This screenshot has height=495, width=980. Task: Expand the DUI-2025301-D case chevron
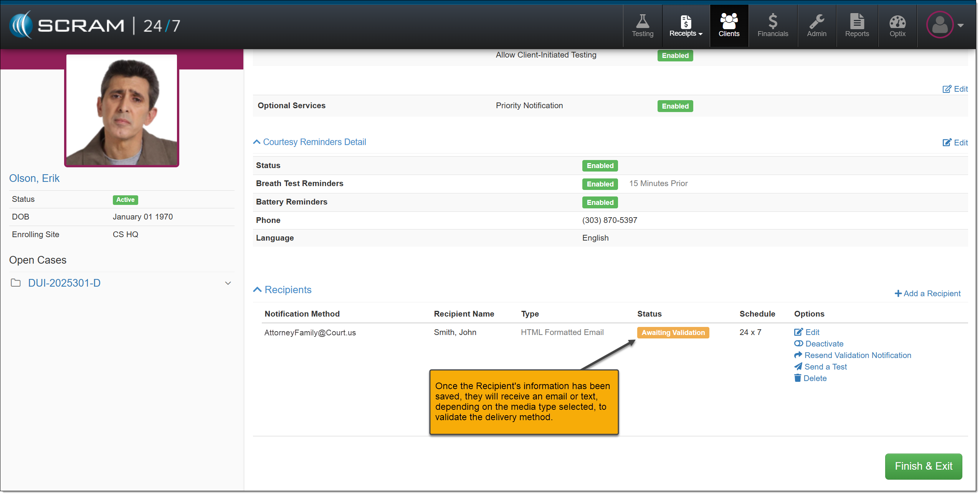pos(228,284)
